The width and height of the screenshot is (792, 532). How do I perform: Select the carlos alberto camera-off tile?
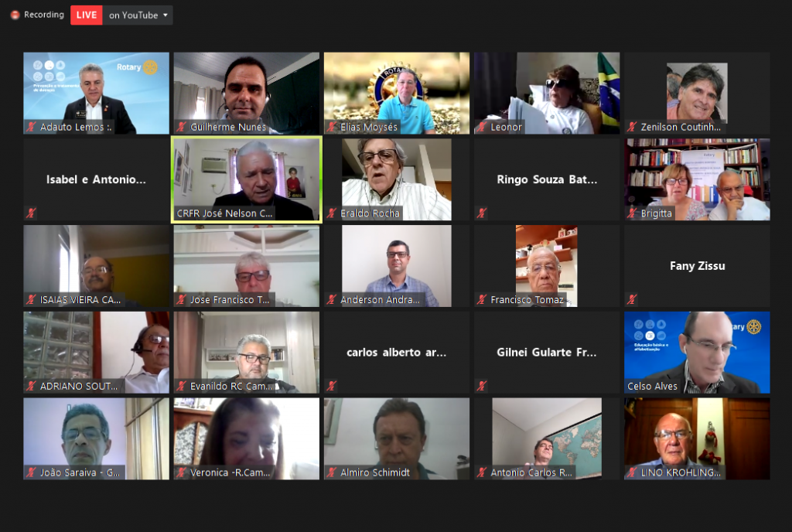396,353
